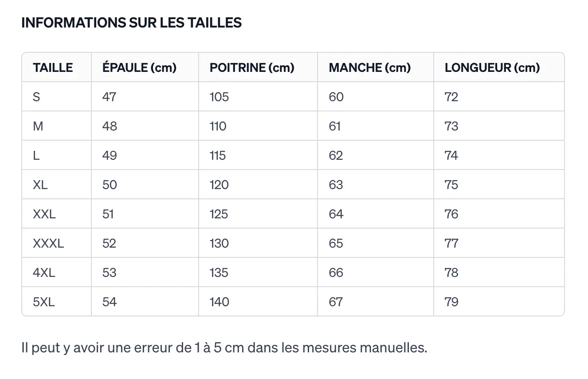This screenshot has width=588, height=379.
Task: Click chest value 140 in 5XL row
Action: pyautogui.click(x=220, y=302)
